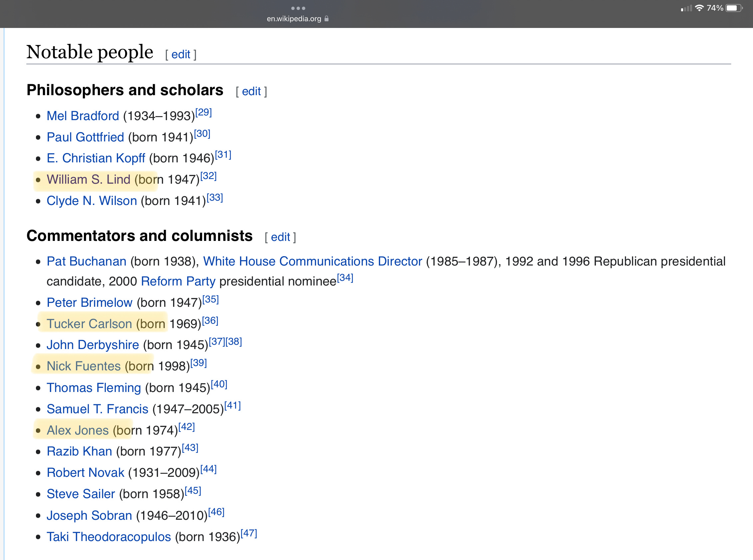Open the Joseph Sobran article

pos(90,515)
